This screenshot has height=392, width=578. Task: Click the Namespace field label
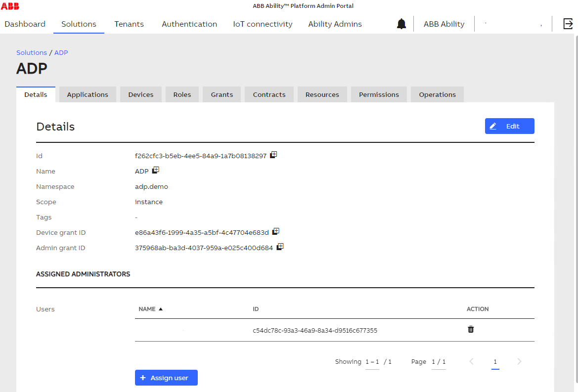tap(55, 187)
